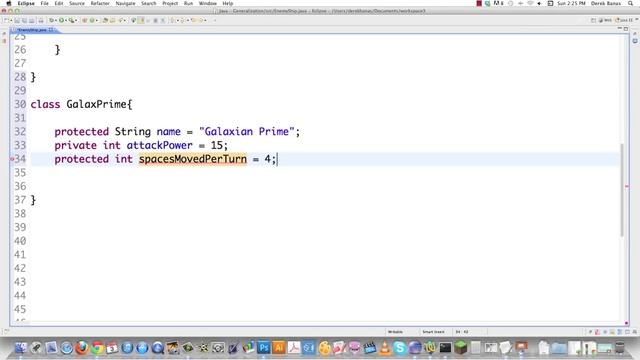Open the Apple menu
This screenshot has width=640, height=360.
coord(9,3)
